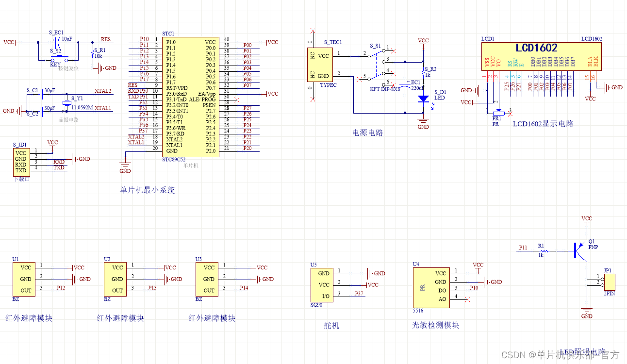Click the 按键复位 caption text
627x364 pixels.
coord(68,68)
